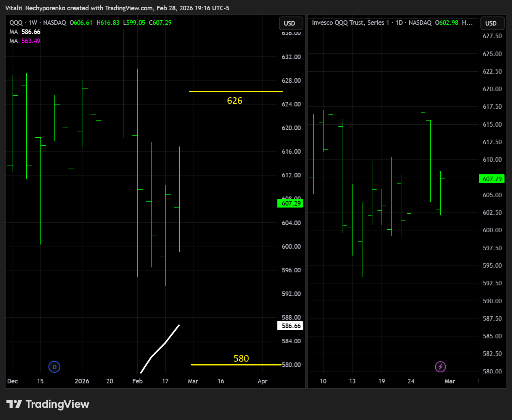Image resolution: width=512 pixels, height=420 pixels.
Task: Click the 13 date label on daily axis
Action: click(x=352, y=381)
